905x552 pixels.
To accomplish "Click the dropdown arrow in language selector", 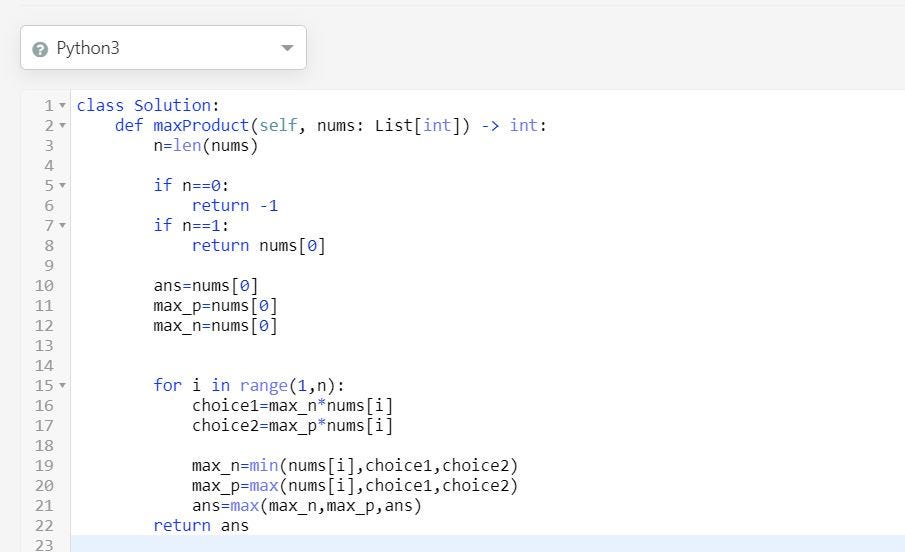I will 287,48.
